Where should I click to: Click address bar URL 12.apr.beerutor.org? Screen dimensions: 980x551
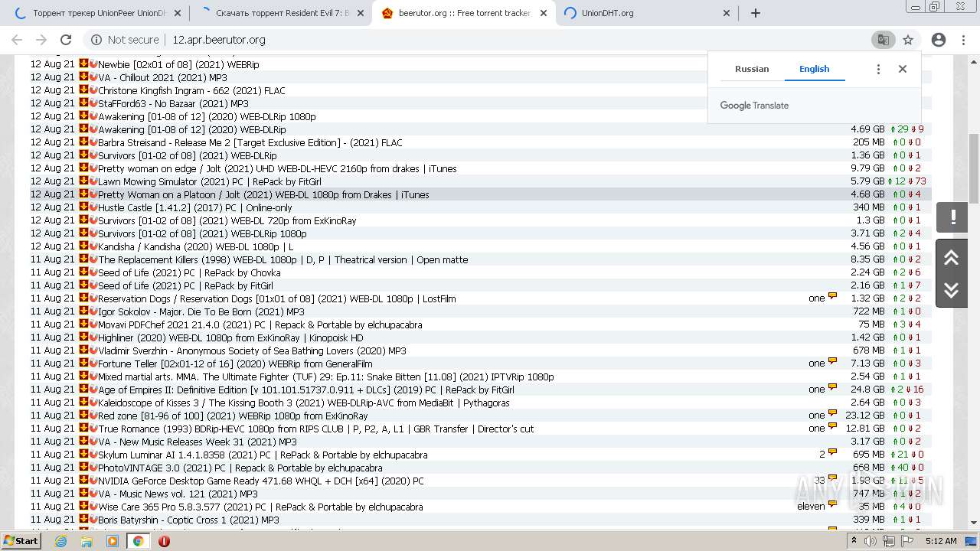pyautogui.click(x=218, y=40)
